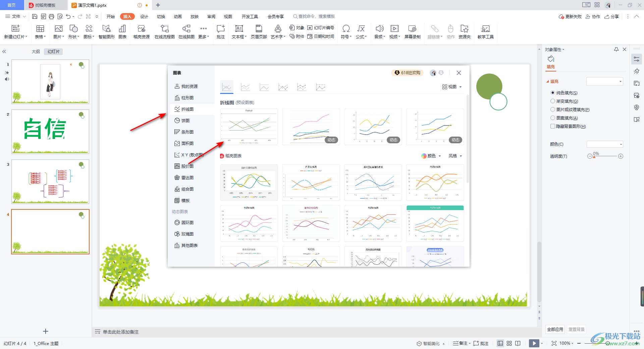Select the last line-with-markers chart type icon

click(x=321, y=87)
